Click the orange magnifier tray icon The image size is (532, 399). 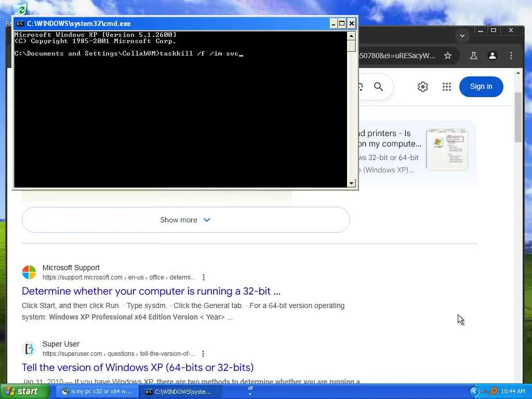(494, 392)
